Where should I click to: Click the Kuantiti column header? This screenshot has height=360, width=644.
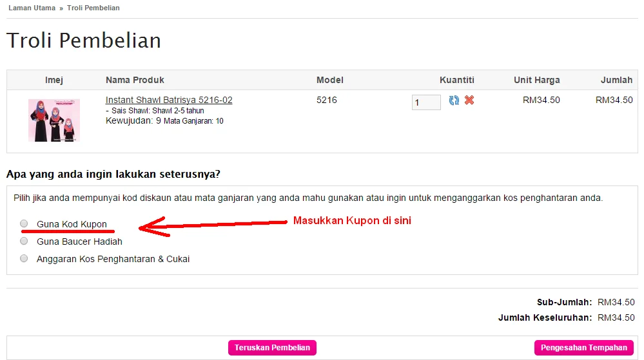pyautogui.click(x=456, y=80)
